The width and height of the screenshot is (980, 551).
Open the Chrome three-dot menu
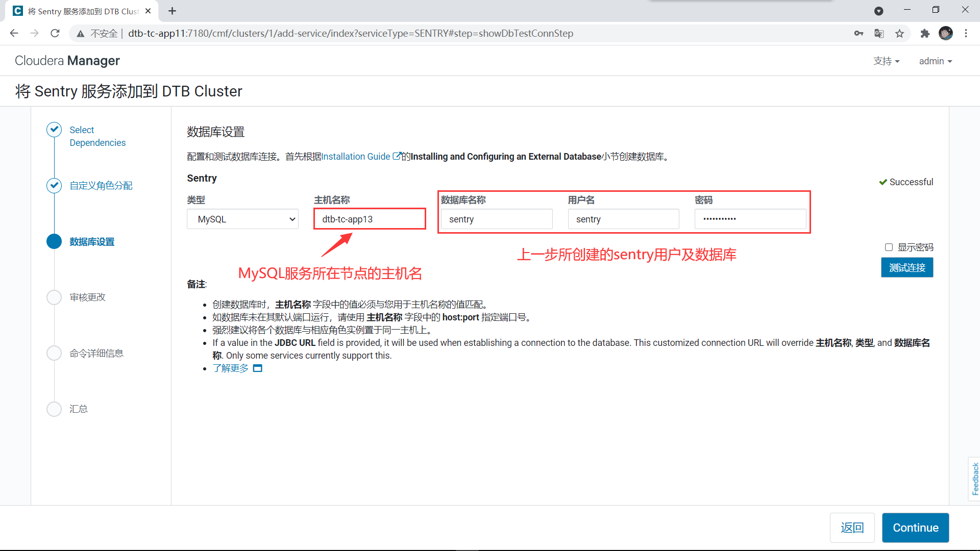[x=966, y=33]
